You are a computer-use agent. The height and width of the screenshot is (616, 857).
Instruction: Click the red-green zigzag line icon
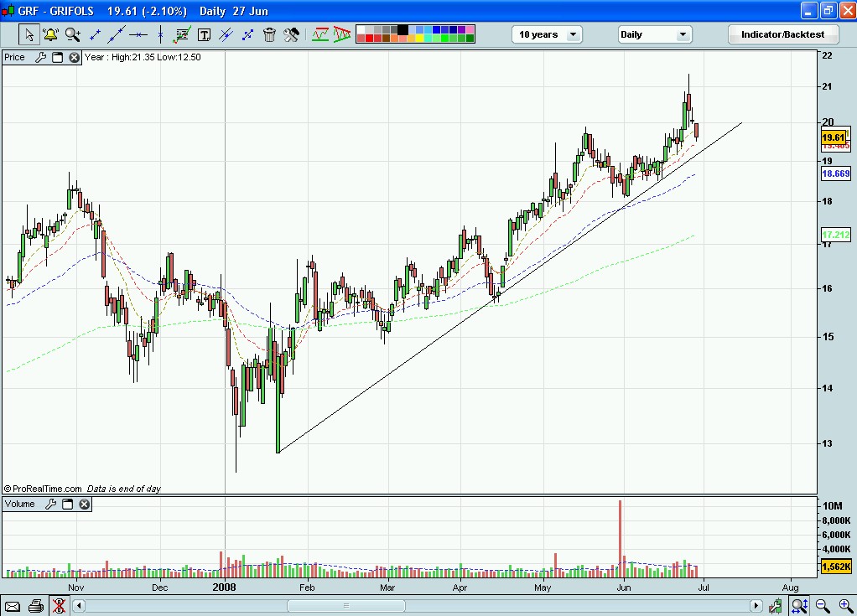click(x=320, y=34)
